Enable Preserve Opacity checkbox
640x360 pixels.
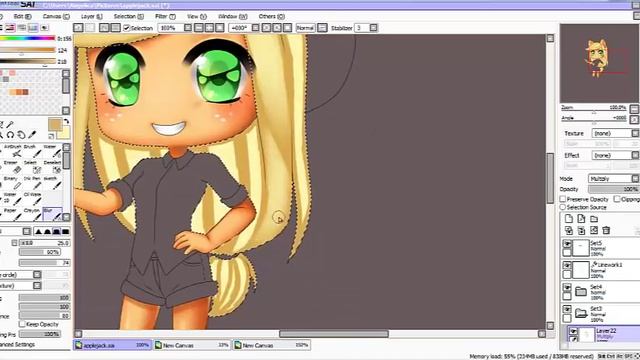click(563, 199)
